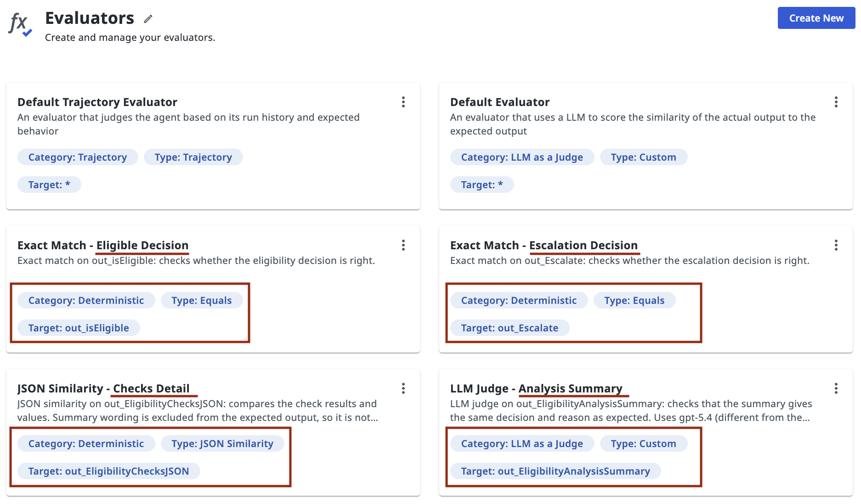
Task: Open the Default Trajectory Evaluator card title
Action: click(97, 102)
